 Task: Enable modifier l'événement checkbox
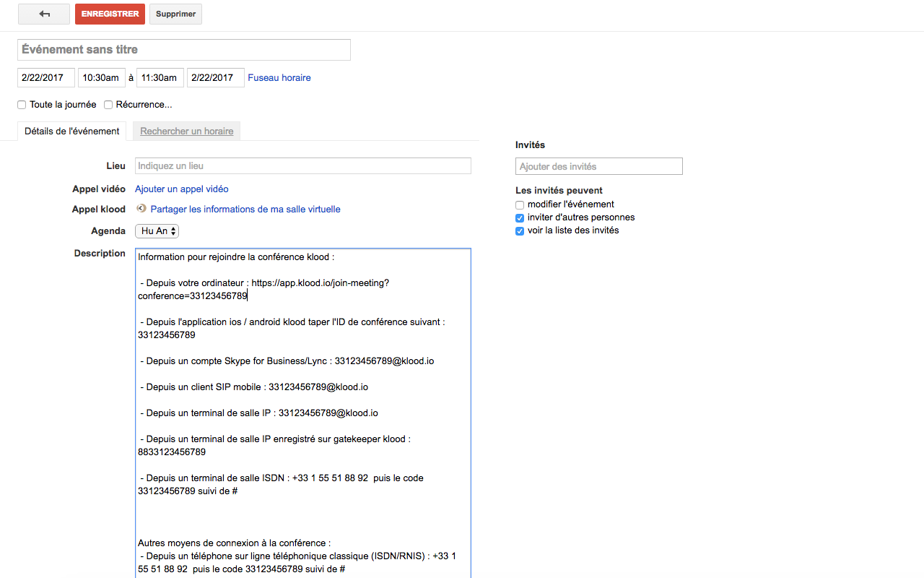click(520, 205)
